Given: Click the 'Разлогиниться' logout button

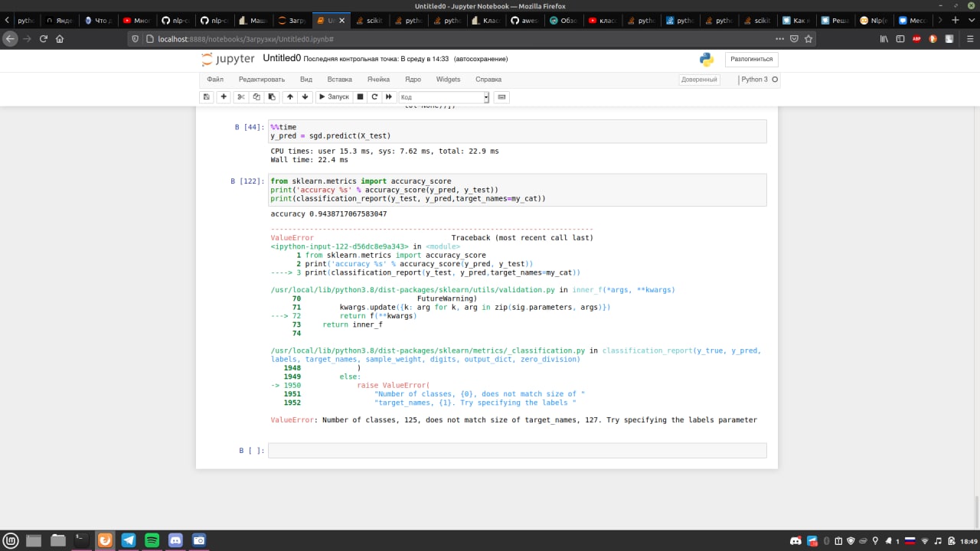Looking at the screenshot, I should [x=751, y=59].
